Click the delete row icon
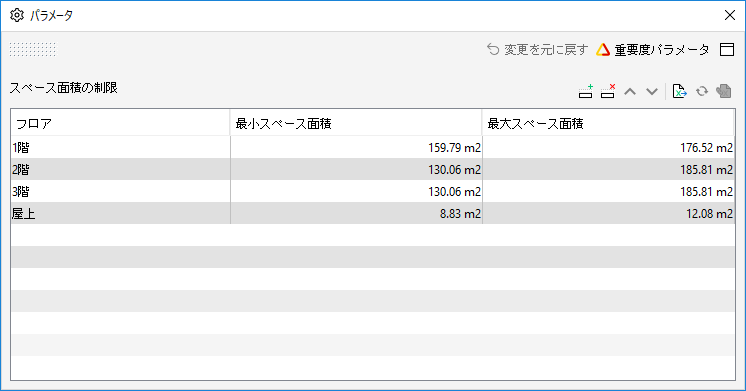Viewport: 746px width, 391px height. coord(608,91)
